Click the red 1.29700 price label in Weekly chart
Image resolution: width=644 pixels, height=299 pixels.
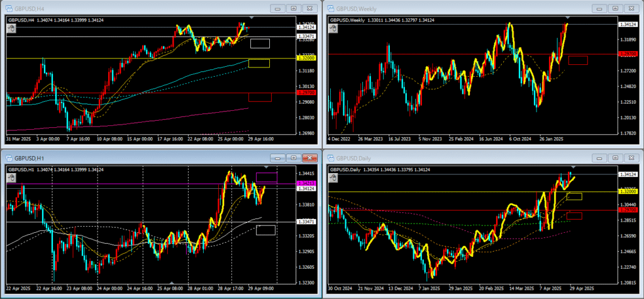[x=628, y=54]
